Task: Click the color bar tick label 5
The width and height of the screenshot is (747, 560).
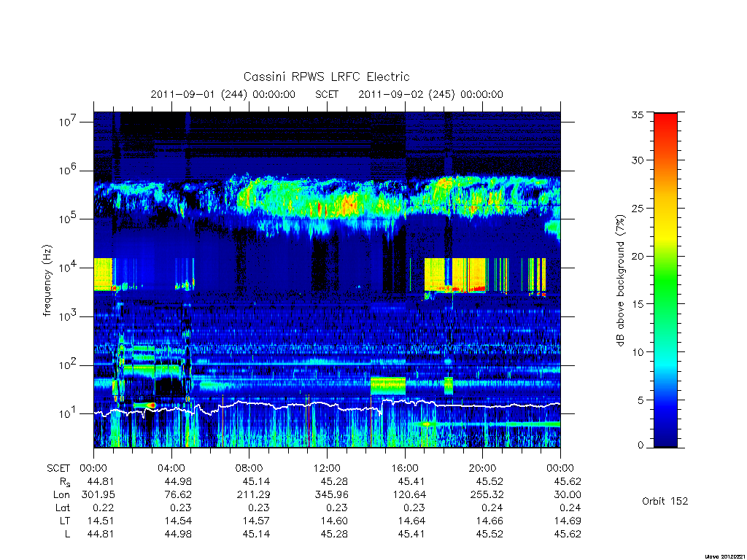Action: point(640,400)
